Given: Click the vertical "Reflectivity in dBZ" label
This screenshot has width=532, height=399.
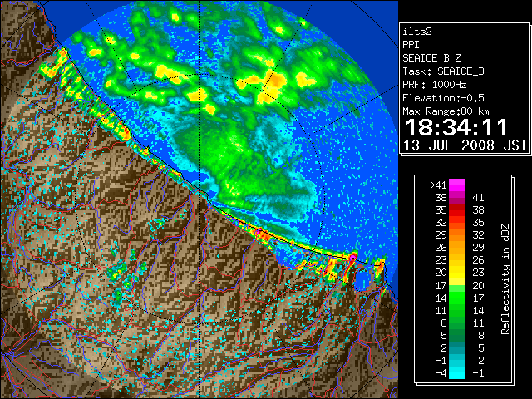Looking at the screenshot, I should click(x=505, y=279).
